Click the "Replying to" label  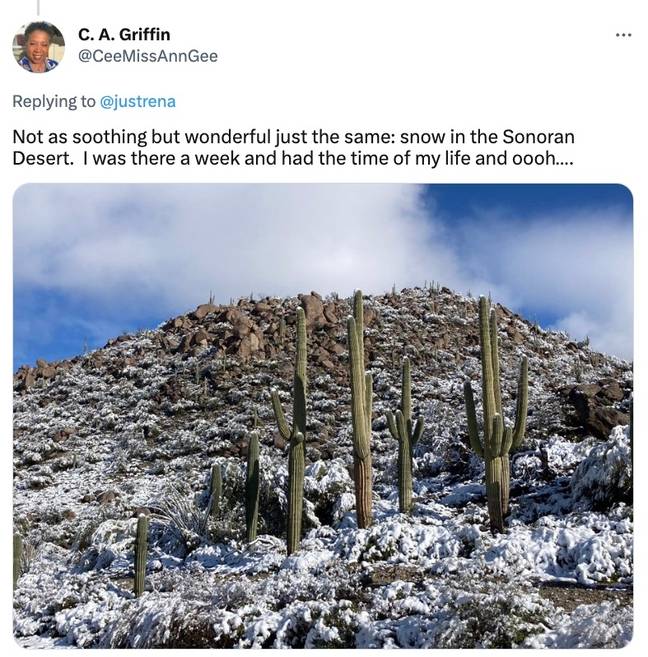pos(54,101)
